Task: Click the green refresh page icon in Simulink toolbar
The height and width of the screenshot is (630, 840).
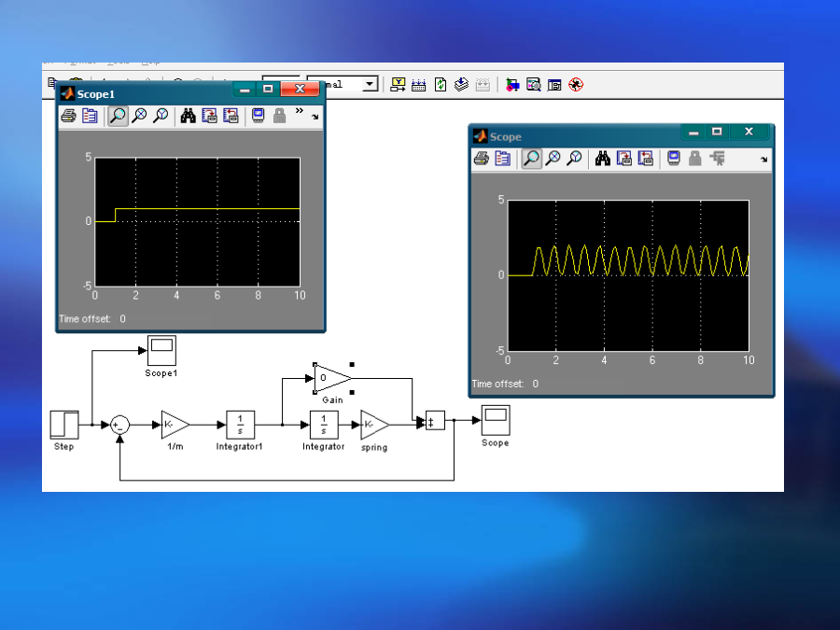Action: click(x=441, y=85)
